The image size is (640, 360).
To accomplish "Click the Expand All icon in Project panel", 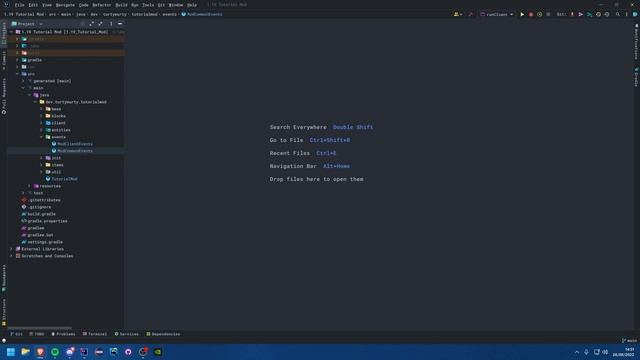I will pyautogui.click(x=91, y=24).
